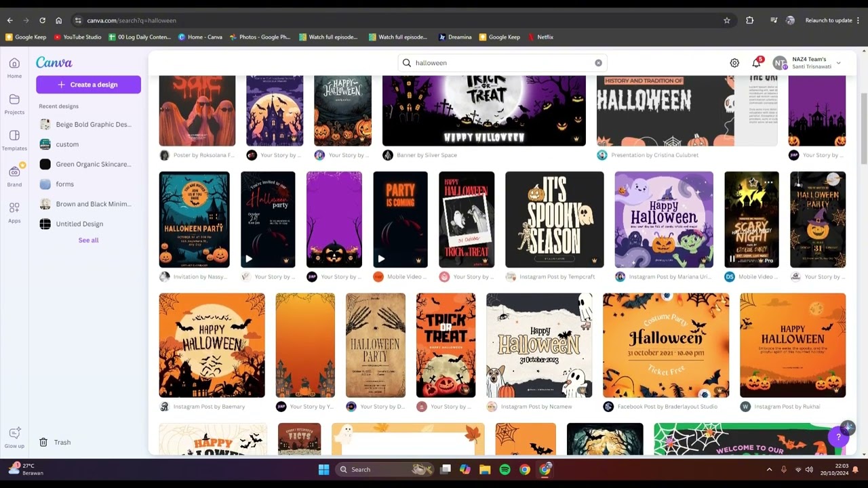868x488 pixels.
Task: Open the Halloween Party invitation by Nassy
Action: pyautogui.click(x=194, y=220)
